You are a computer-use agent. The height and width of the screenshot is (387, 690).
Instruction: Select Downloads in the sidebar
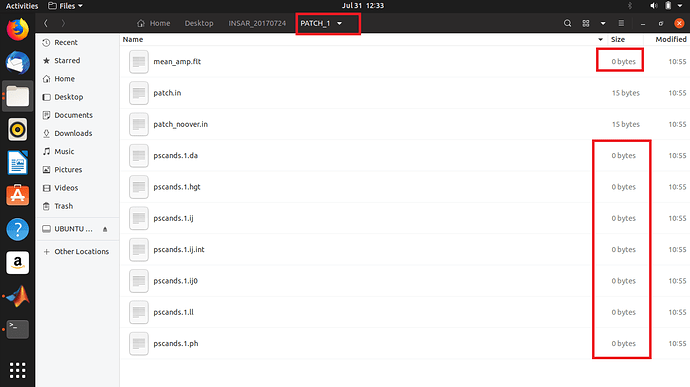[x=73, y=133]
